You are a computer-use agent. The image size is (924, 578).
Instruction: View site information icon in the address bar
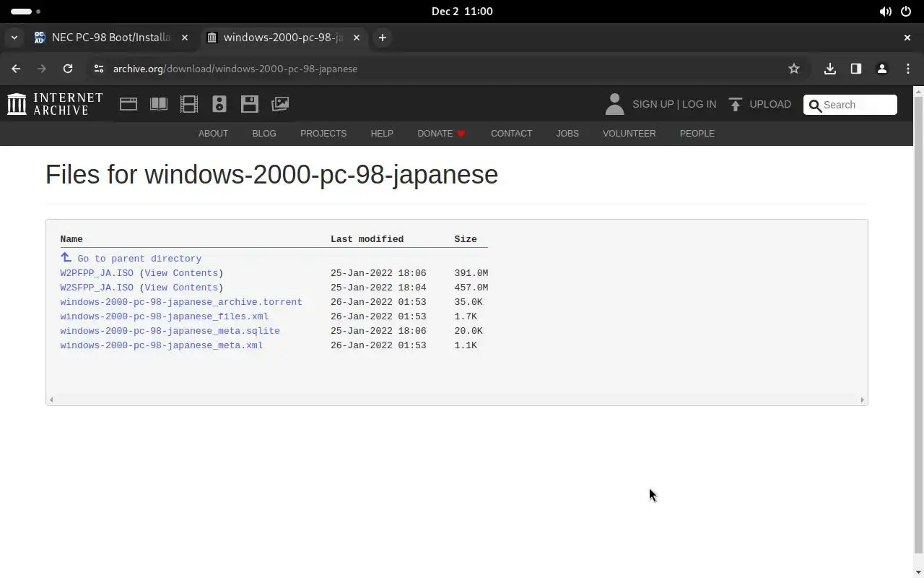tap(99, 69)
